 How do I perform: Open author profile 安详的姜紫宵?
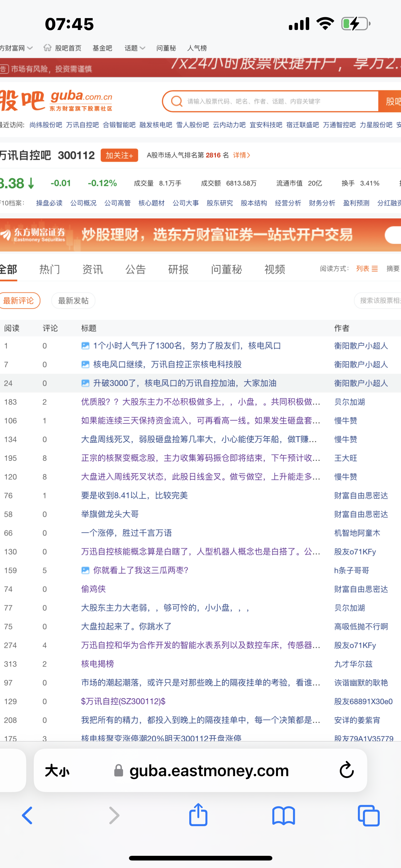tap(357, 720)
